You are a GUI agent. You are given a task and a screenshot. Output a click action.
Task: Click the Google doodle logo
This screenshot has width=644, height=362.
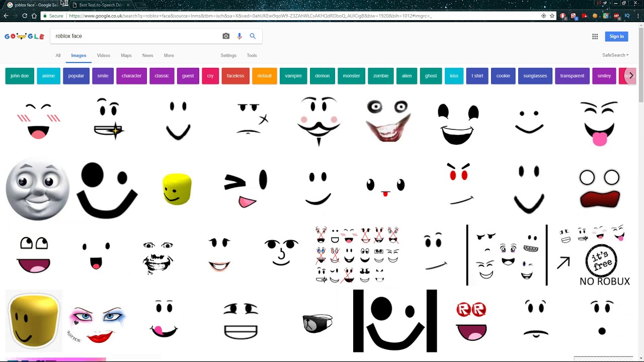click(x=24, y=36)
